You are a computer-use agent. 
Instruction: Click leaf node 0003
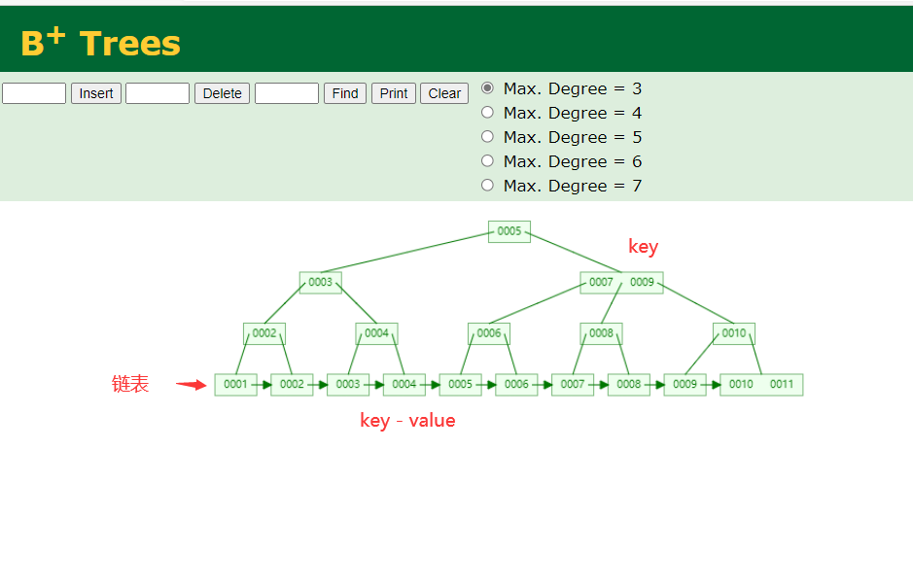(x=348, y=384)
